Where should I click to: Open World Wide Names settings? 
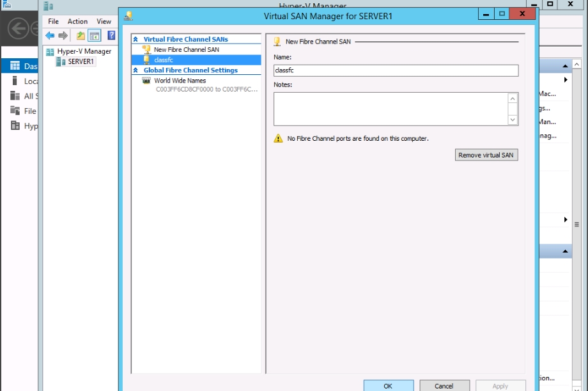point(180,81)
